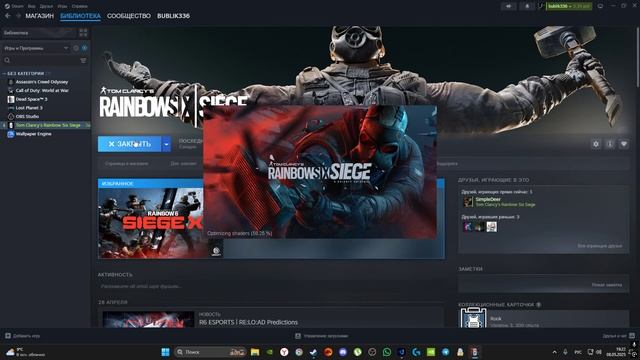
Task: Open Yandex browser from the taskbar
Action: click(284, 352)
